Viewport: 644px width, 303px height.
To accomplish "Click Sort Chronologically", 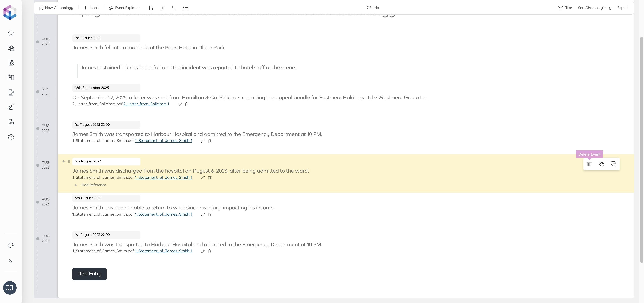I will 594,8.
